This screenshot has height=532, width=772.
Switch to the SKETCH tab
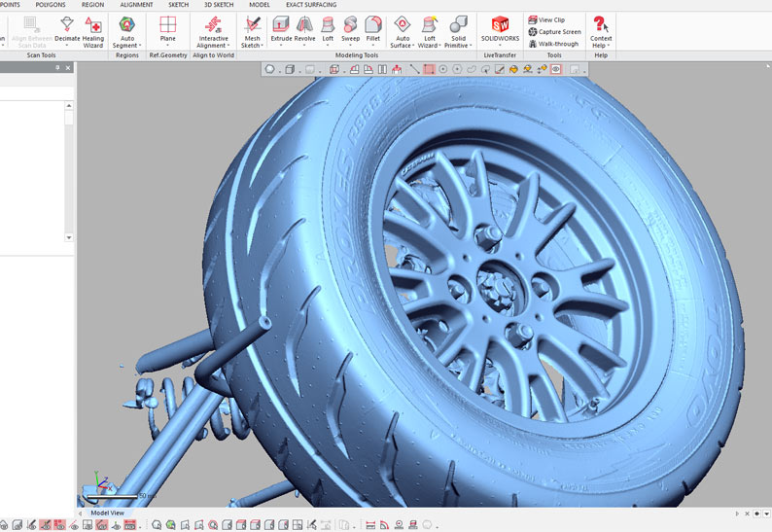[178, 5]
